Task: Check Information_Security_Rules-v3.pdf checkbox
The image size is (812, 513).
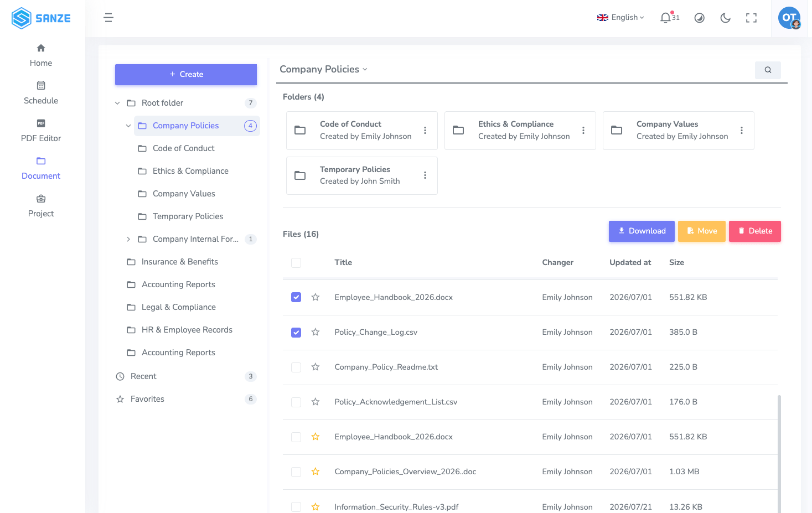Action: [x=296, y=507]
